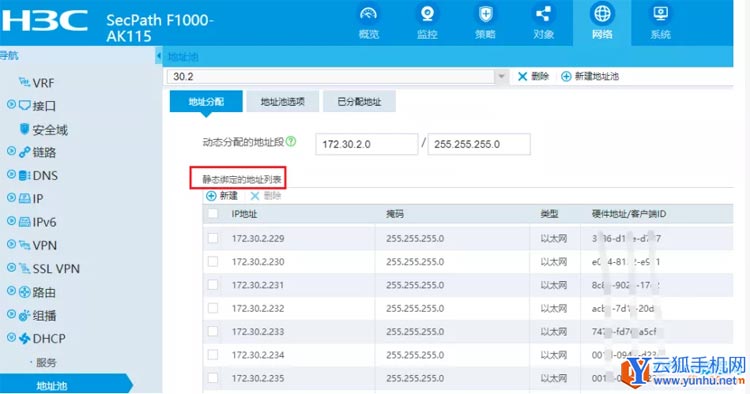Click the SSL VPN icon

tap(24, 268)
